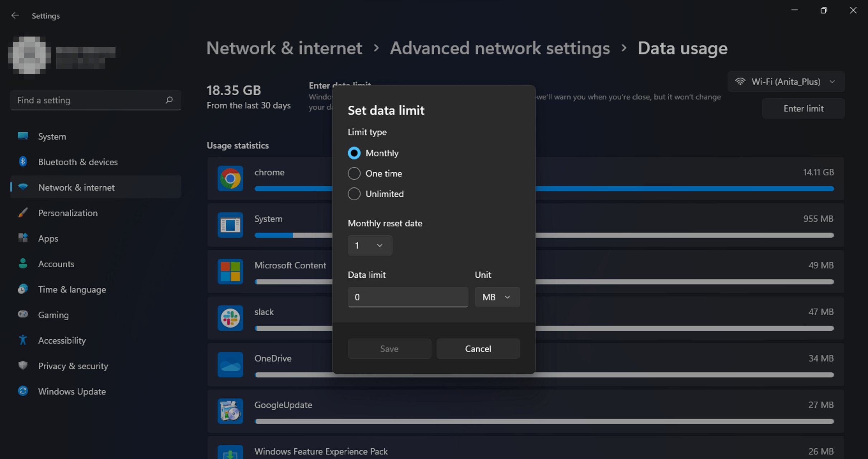Click the chrome app icon
Screen dimensions: 868x459
tap(230, 178)
